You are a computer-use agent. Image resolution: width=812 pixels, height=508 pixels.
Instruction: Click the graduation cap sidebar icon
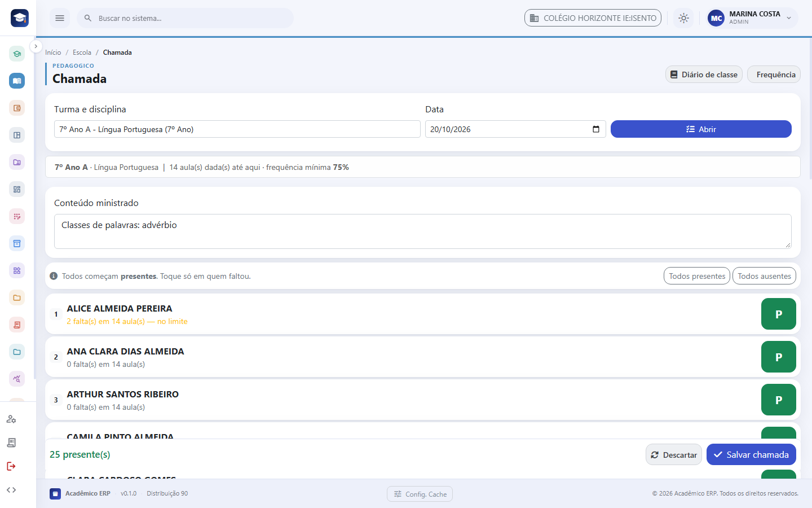pos(17,54)
